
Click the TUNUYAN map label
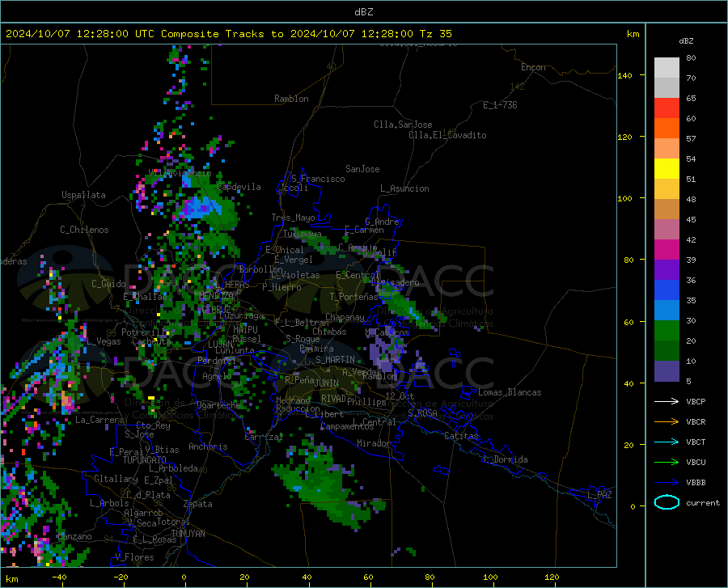(188, 534)
